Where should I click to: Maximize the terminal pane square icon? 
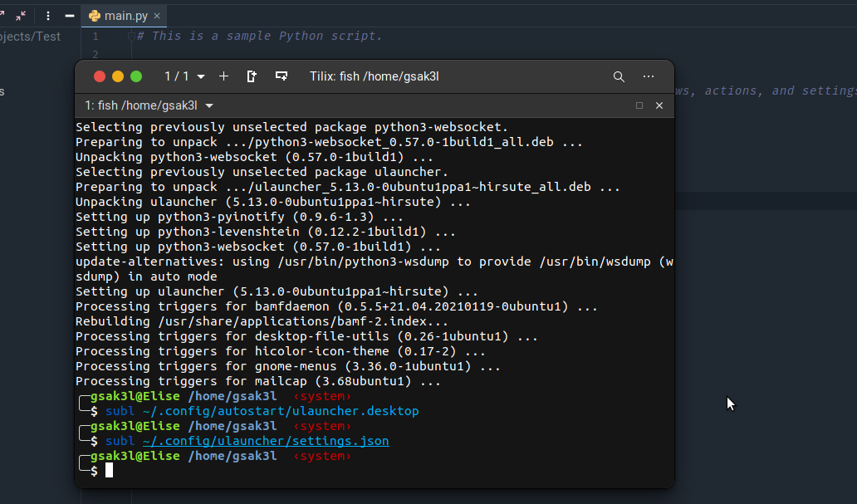tap(639, 105)
